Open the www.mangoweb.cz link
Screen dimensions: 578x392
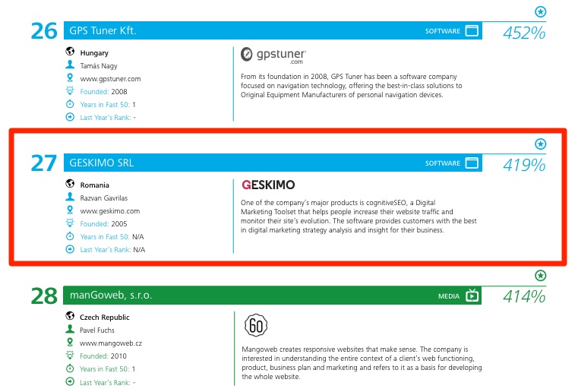point(111,343)
